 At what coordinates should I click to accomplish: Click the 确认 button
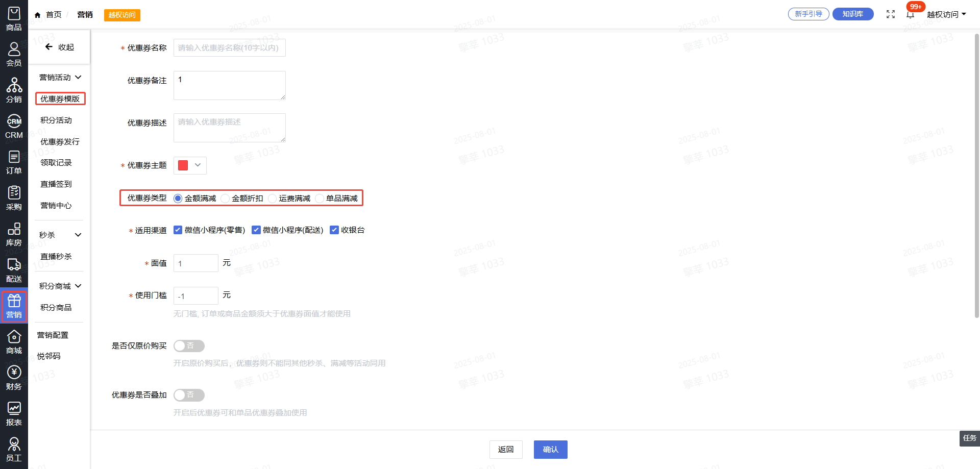(x=550, y=450)
